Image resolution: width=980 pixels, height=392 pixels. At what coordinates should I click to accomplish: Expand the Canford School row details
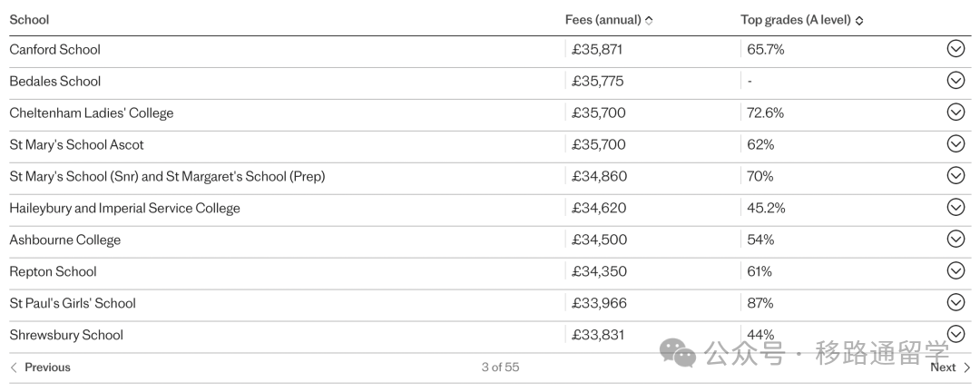[x=955, y=48]
